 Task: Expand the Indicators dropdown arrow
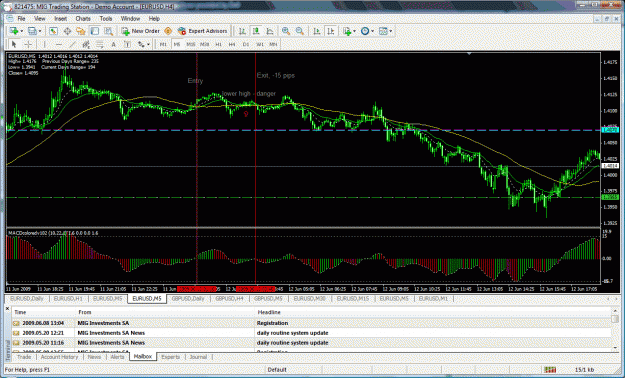354,31
